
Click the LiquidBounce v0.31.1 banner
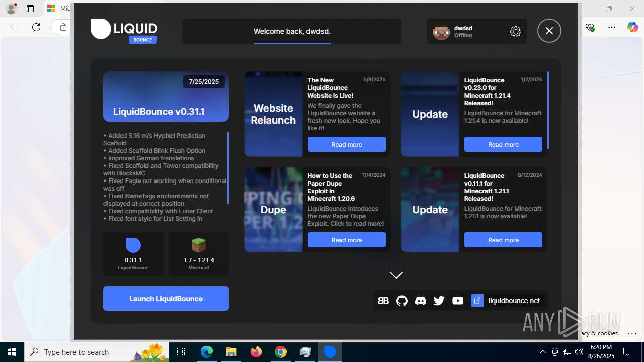166,97
